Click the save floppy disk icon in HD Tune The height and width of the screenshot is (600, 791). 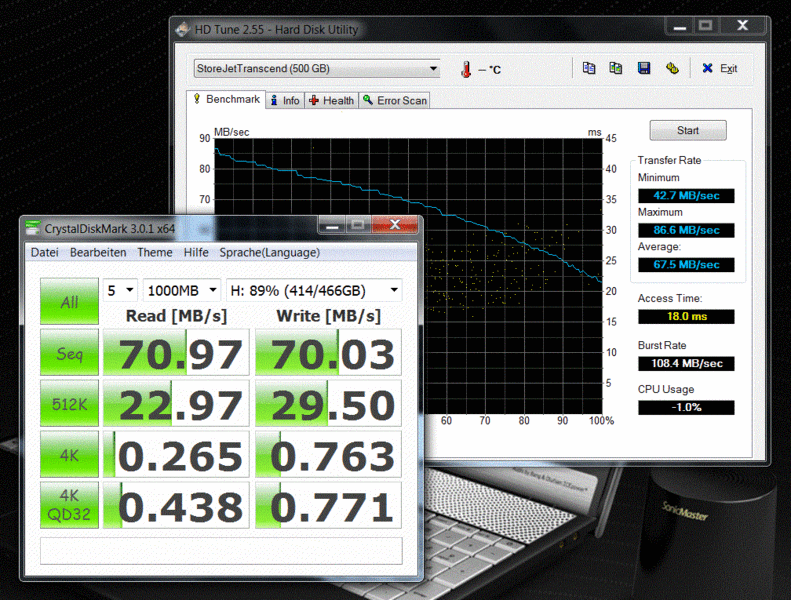coord(644,68)
